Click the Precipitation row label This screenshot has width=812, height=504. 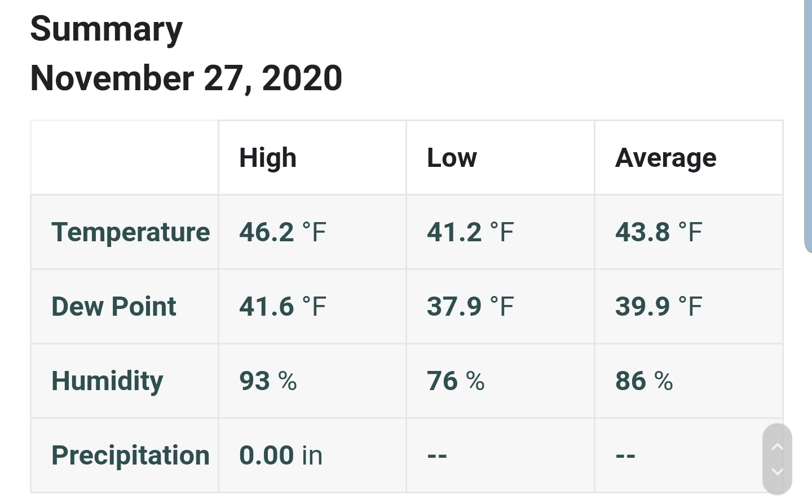pos(131,456)
